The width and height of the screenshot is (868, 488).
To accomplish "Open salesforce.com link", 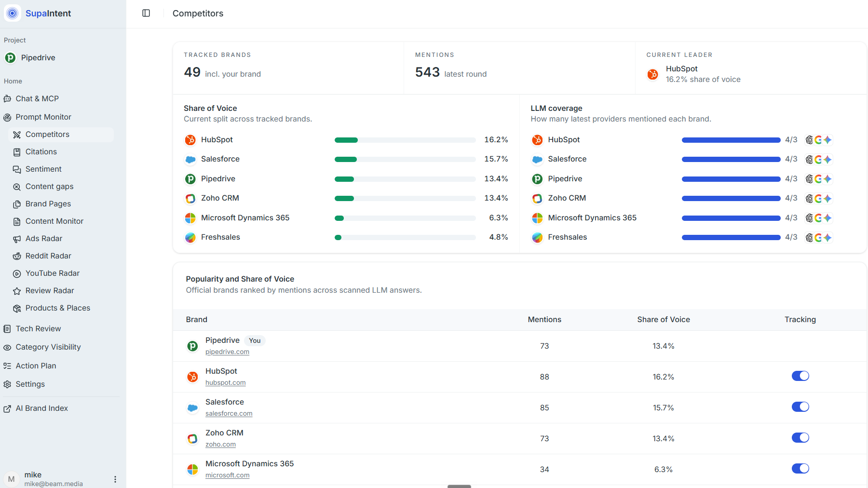I will [x=229, y=413].
